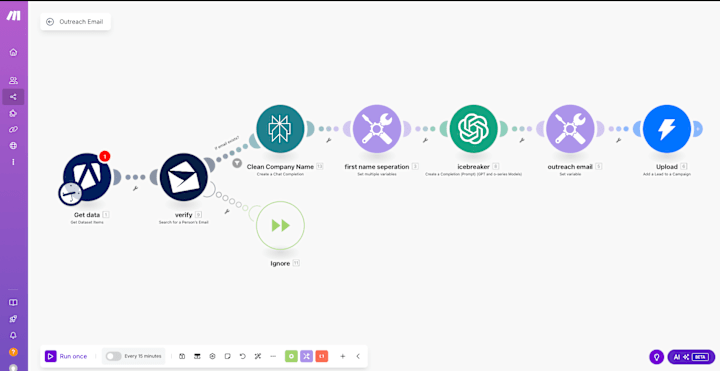Image resolution: width=720 pixels, height=371 pixels.
Task: Open the Scenarios section in the sidebar
Action: coord(13,97)
